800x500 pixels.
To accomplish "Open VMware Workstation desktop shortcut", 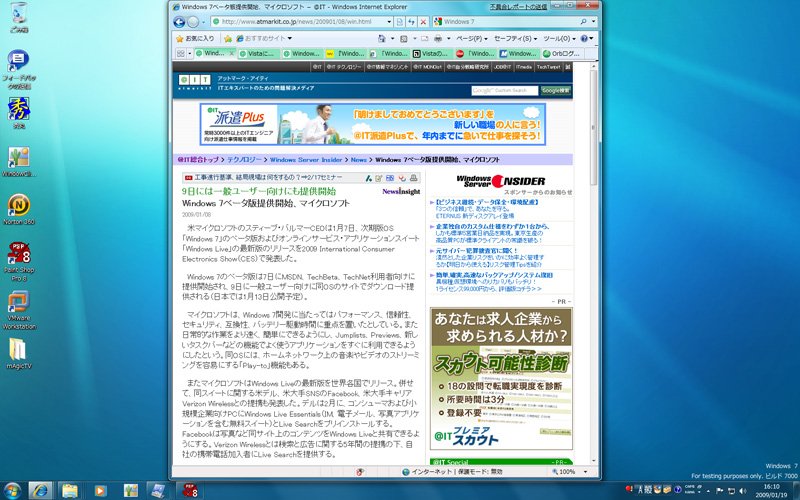I will [19, 310].
